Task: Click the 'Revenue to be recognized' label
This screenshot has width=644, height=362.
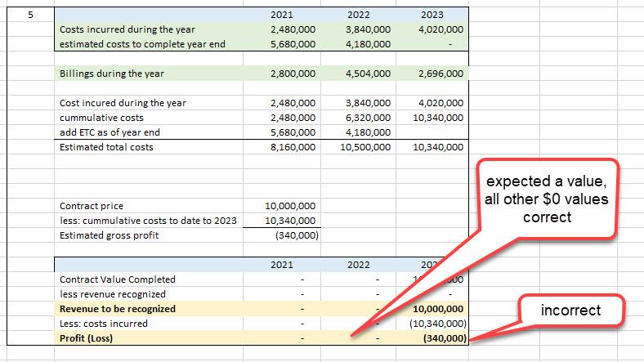Action: [118, 309]
